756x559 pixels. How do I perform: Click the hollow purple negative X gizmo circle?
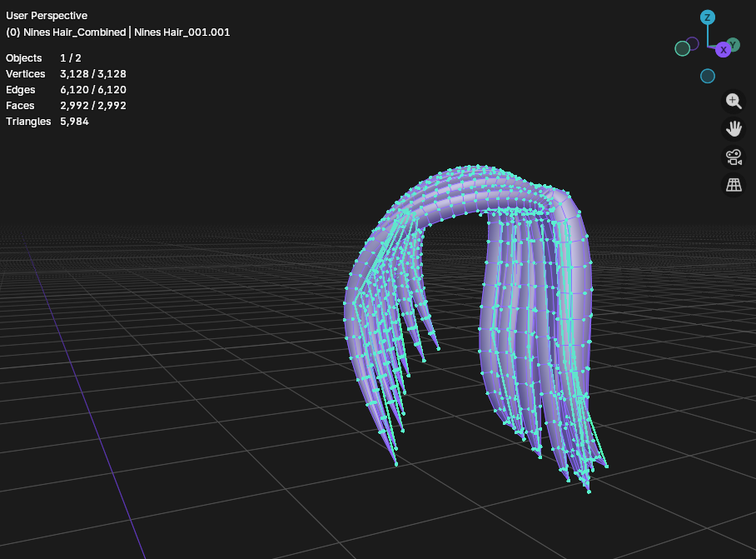point(693,44)
